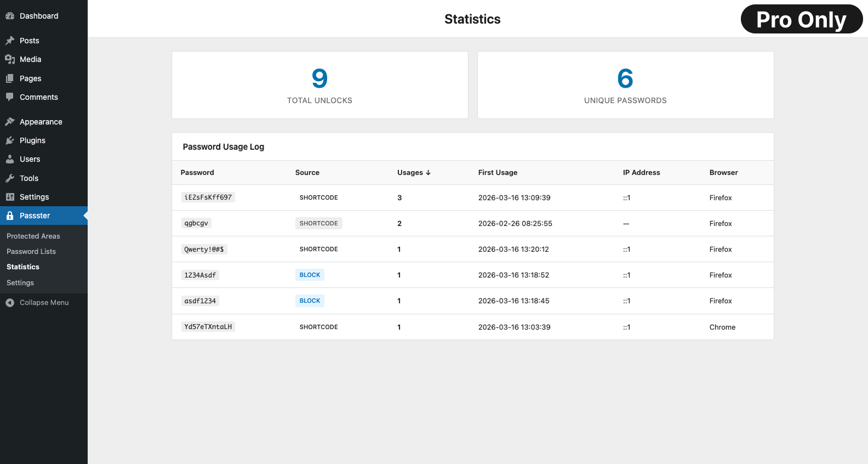Open Password Lists submenu item

click(x=31, y=251)
